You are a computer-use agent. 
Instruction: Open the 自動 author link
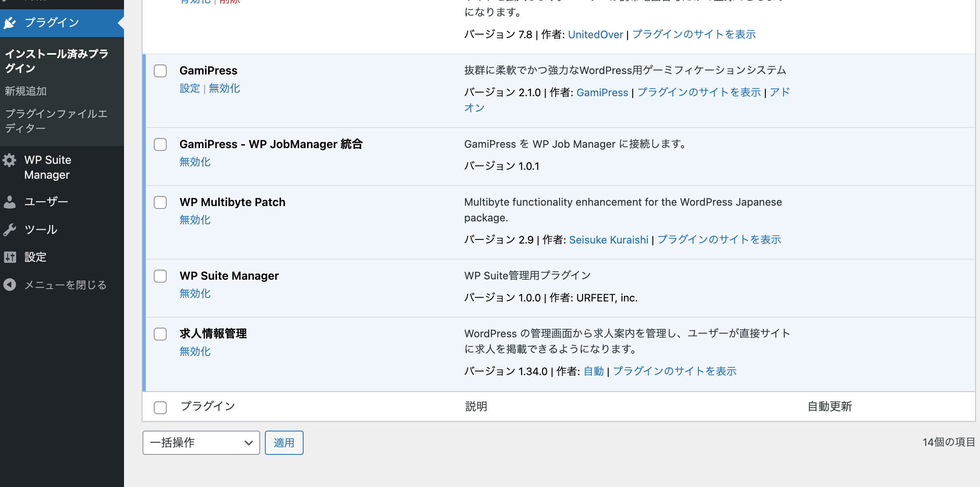coord(594,371)
